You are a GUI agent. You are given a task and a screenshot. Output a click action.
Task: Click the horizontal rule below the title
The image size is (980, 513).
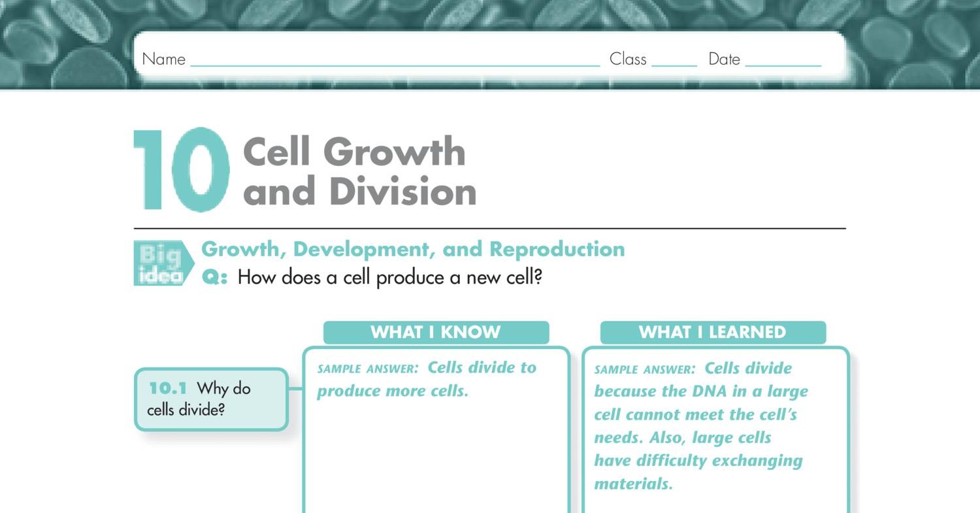pyautogui.click(x=489, y=229)
